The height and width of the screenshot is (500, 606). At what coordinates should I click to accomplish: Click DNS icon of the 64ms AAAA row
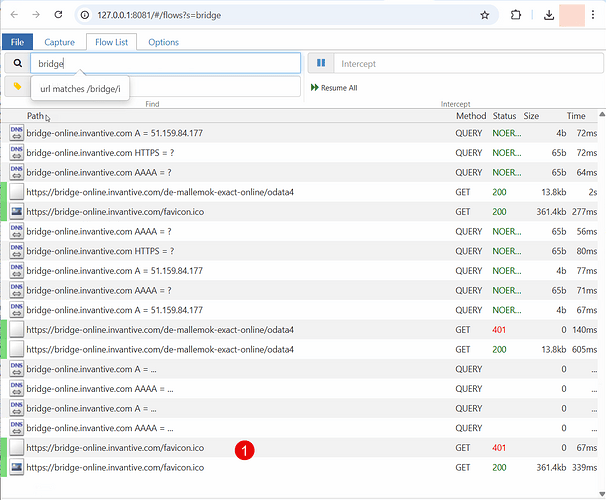point(17,172)
